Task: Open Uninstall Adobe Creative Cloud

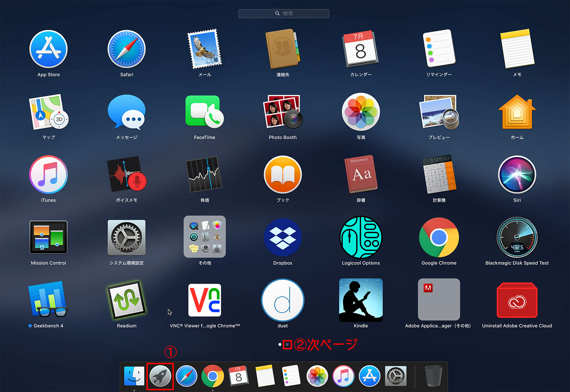Action: click(x=517, y=300)
